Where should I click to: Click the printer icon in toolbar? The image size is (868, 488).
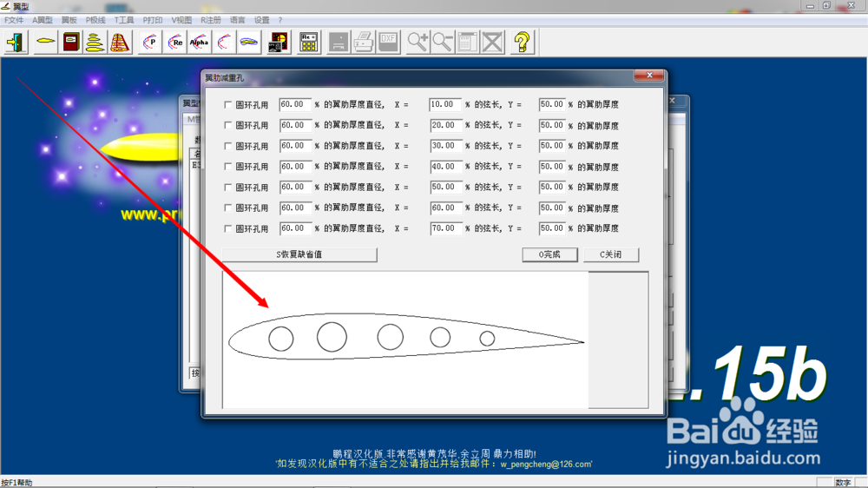[363, 42]
